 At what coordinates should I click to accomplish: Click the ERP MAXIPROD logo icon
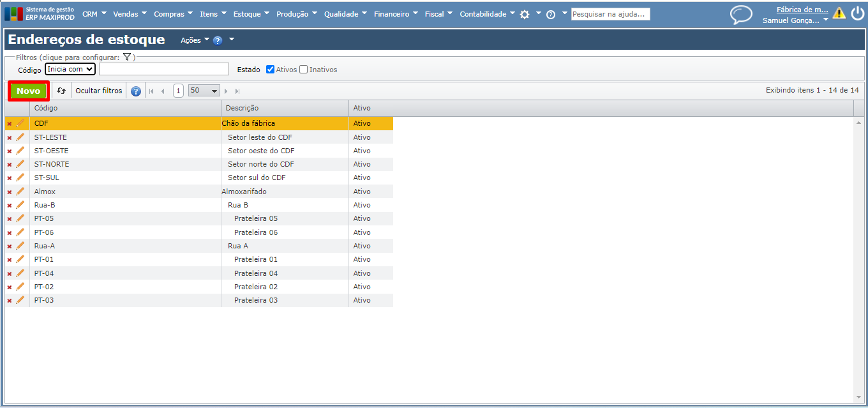[x=13, y=13]
